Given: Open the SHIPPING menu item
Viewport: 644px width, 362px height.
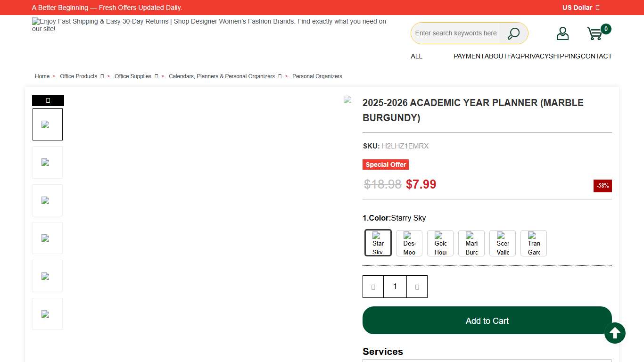Looking at the screenshot, I should point(564,56).
